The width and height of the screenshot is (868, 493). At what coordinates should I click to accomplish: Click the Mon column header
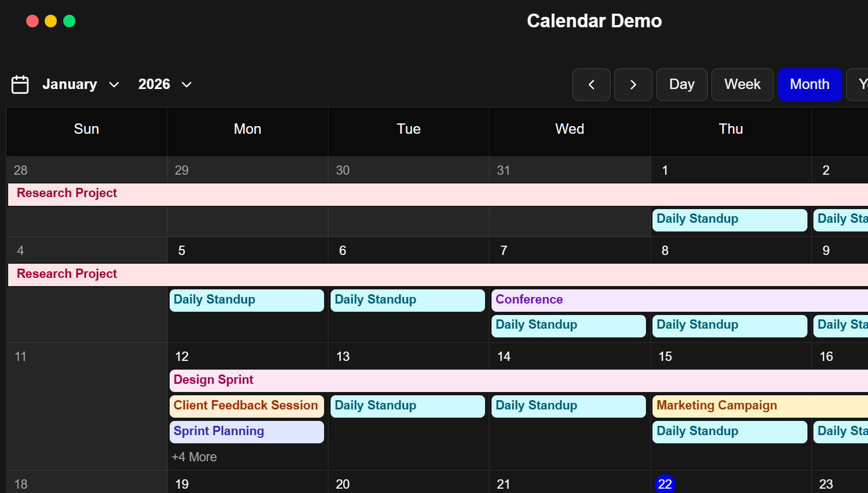[248, 129]
